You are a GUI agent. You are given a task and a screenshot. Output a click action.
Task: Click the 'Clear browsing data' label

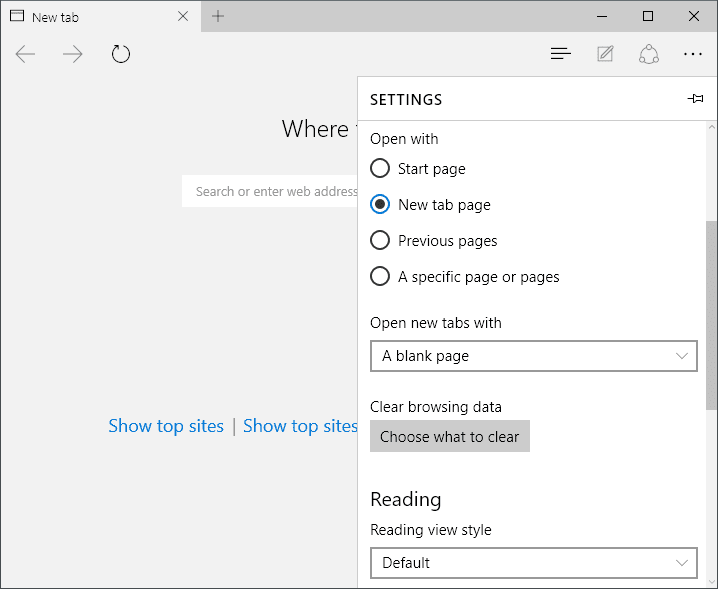[x=435, y=407]
